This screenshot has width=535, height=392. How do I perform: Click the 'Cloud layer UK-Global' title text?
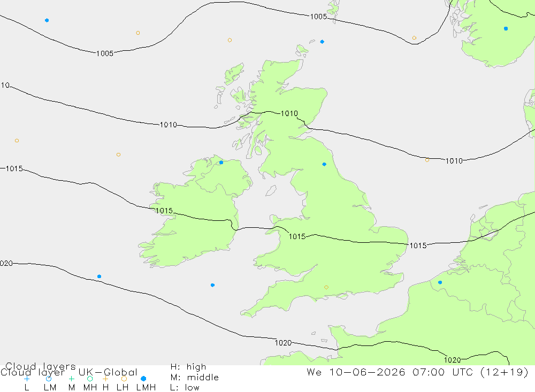pos(69,372)
